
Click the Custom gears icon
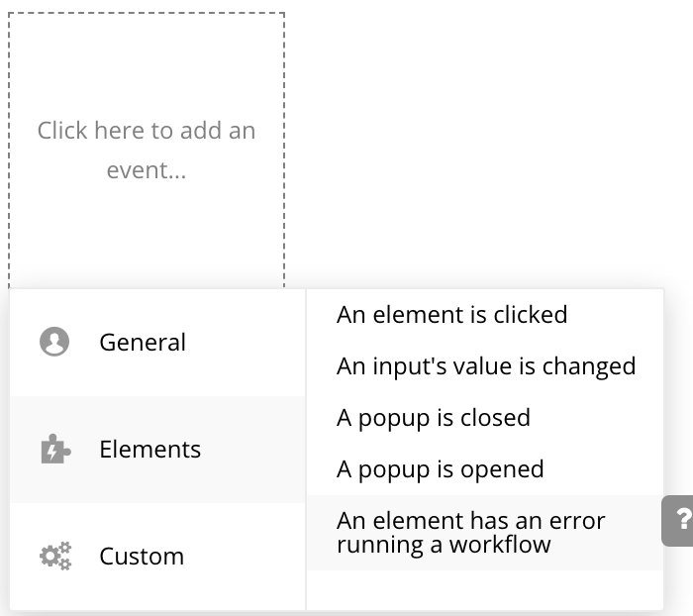54,556
